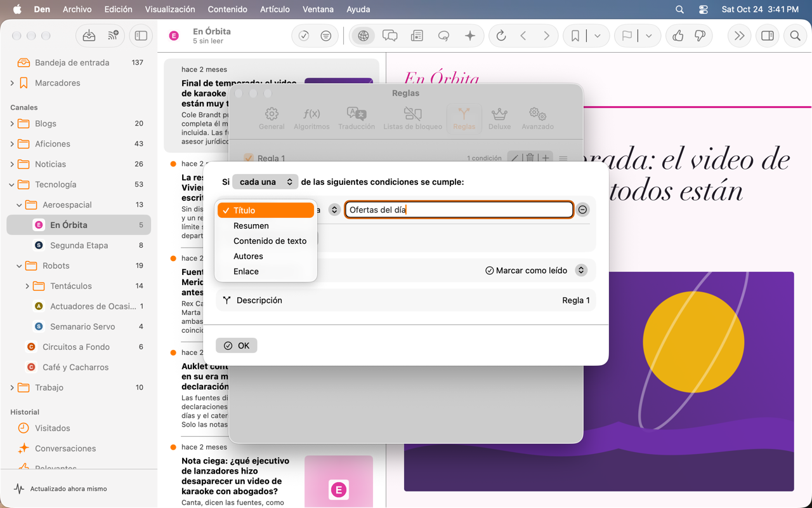
Task: Click the add feed subscription icon
Action: pyautogui.click(x=113, y=36)
